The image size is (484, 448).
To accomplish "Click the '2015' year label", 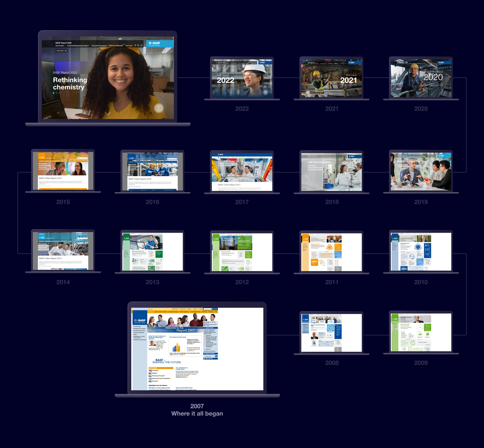I will tap(63, 202).
